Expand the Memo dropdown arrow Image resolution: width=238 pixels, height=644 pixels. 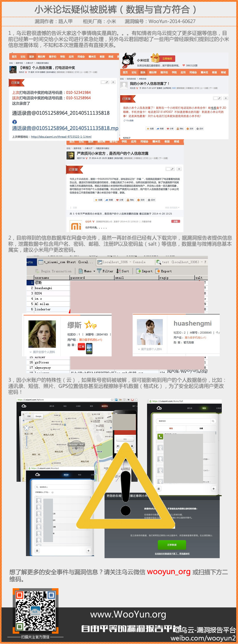[x=94, y=271]
